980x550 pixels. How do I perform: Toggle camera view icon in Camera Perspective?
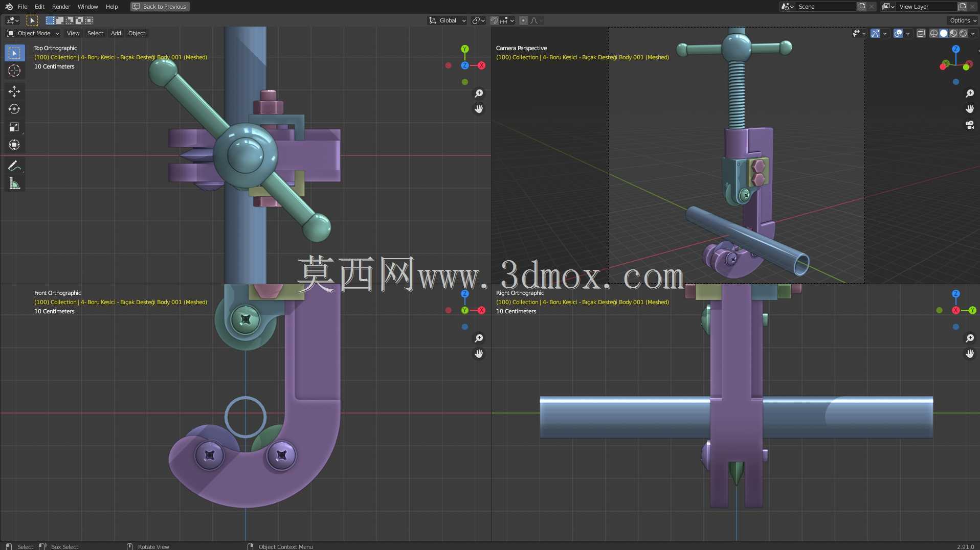pos(970,125)
